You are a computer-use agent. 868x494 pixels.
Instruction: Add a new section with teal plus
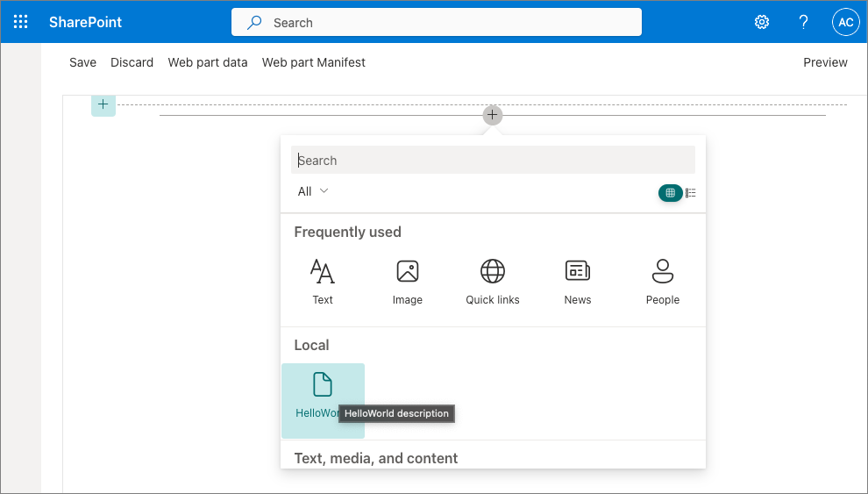[103, 104]
